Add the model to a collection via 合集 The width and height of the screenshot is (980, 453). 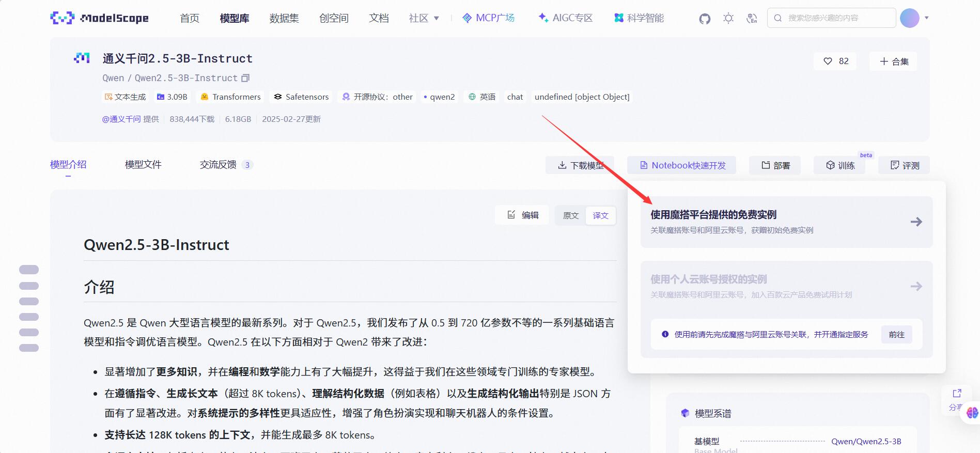[893, 61]
